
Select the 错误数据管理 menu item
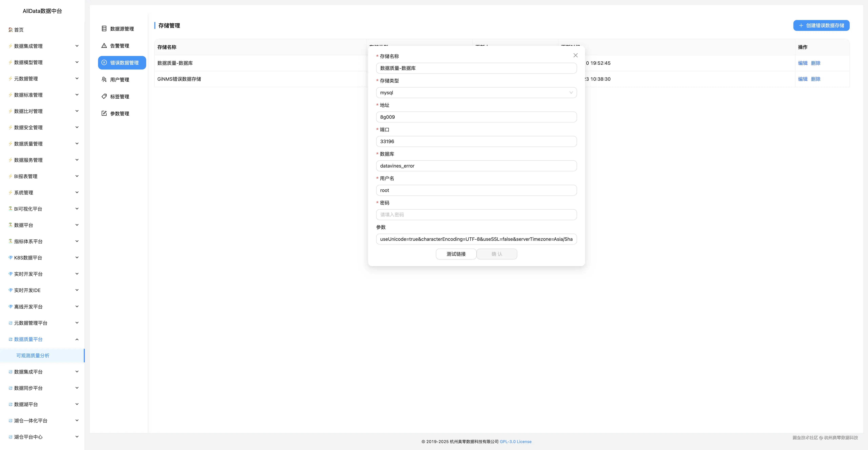[x=122, y=63]
